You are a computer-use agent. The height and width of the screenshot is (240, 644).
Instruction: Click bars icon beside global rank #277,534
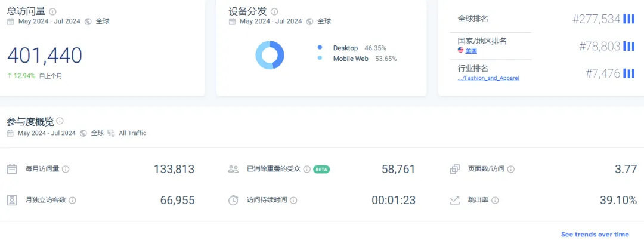628,19
